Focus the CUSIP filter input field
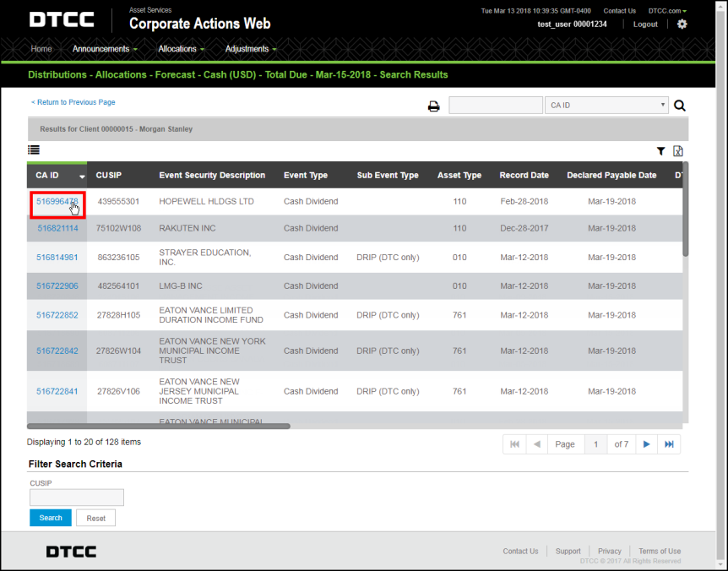This screenshot has height=571, width=728. click(77, 498)
